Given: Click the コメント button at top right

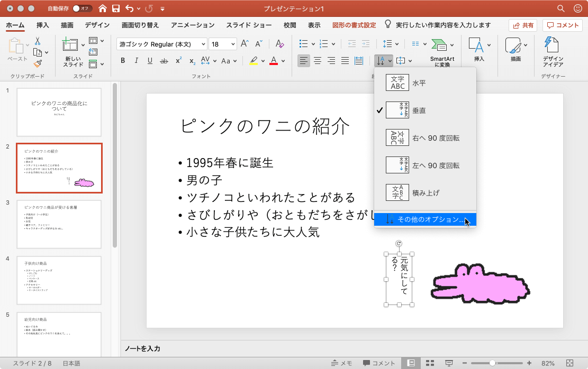Looking at the screenshot, I should click(563, 25).
